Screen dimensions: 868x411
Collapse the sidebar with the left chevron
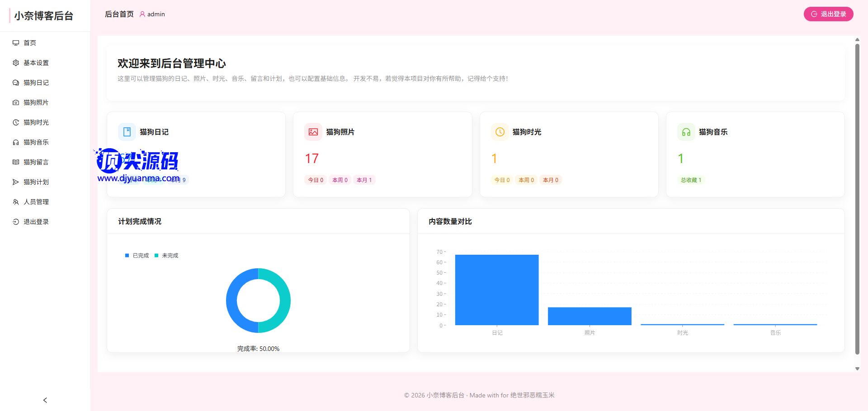pyautogui.click(x=45, y=400)
